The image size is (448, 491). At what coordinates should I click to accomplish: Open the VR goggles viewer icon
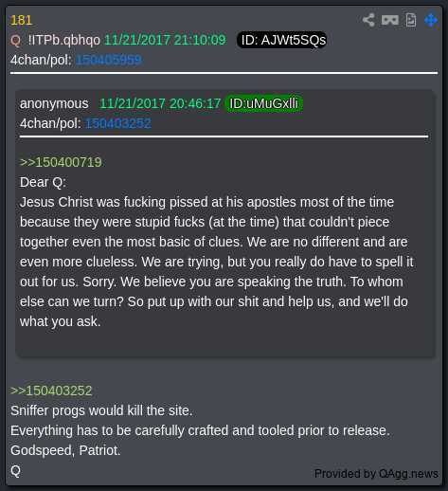click(x=390, y=20)
